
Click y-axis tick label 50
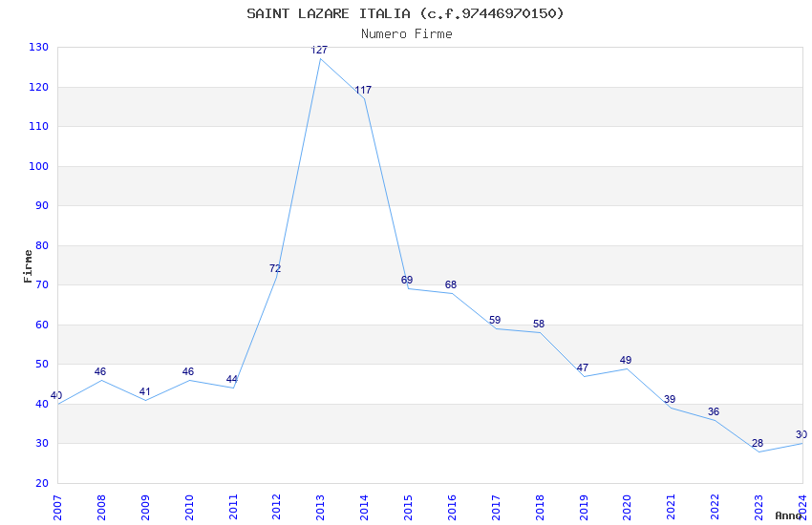[42, 364]
